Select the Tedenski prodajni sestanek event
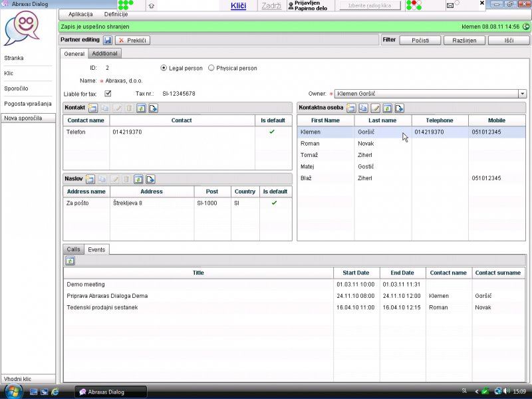Viewport: 532px width, 399px height. 295,307
